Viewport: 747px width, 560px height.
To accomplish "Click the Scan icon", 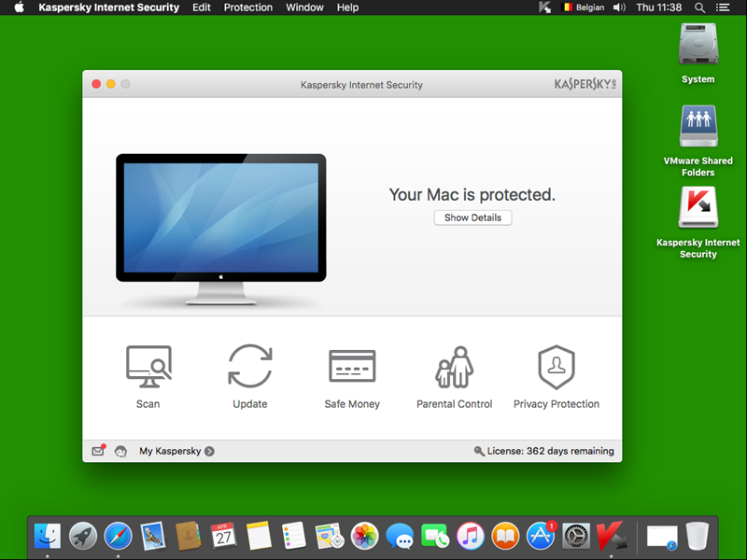I will point(148,367).
